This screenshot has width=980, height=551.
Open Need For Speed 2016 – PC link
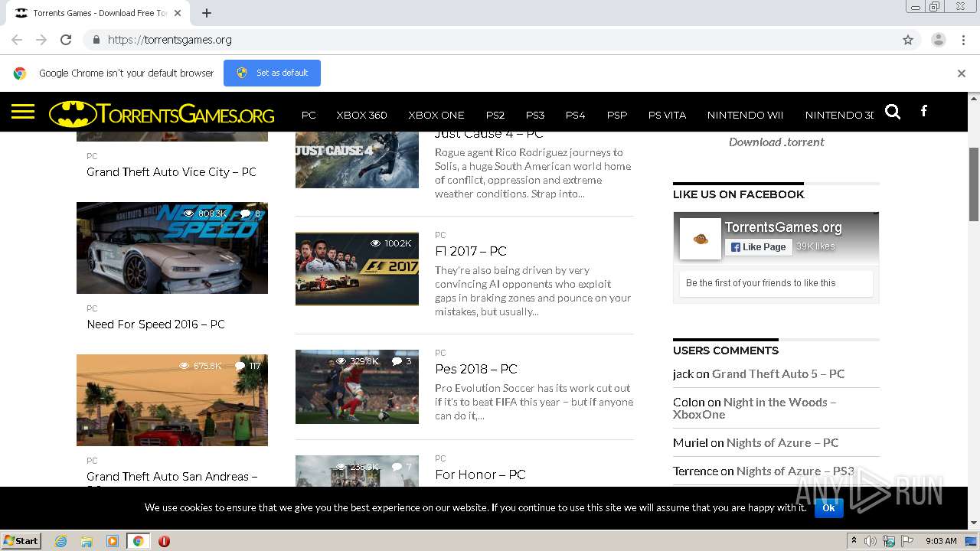pos(155,324)
